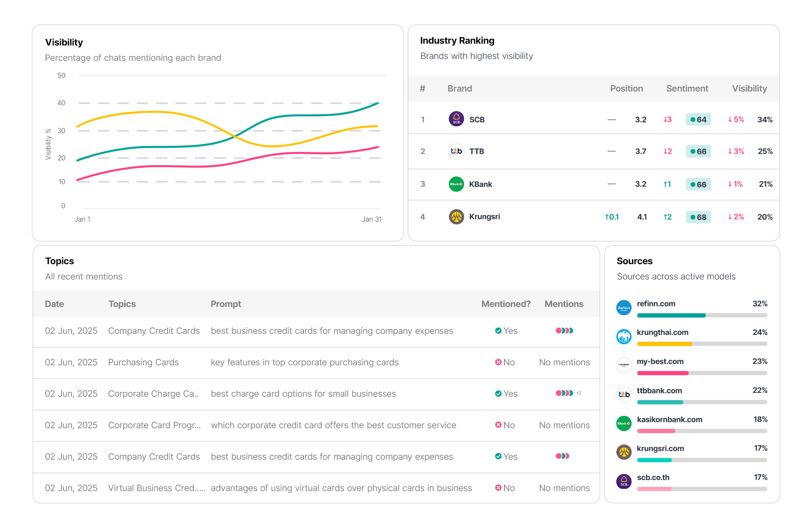812x528 pixels.
Task: Click the sentiment badge 68 for Krungsri
Action: [698, 217]
